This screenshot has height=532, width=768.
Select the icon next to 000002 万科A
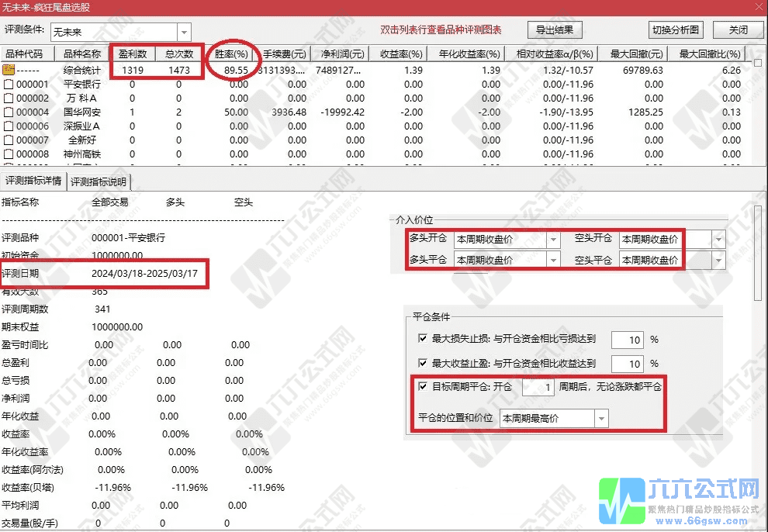tap(9, 98)
